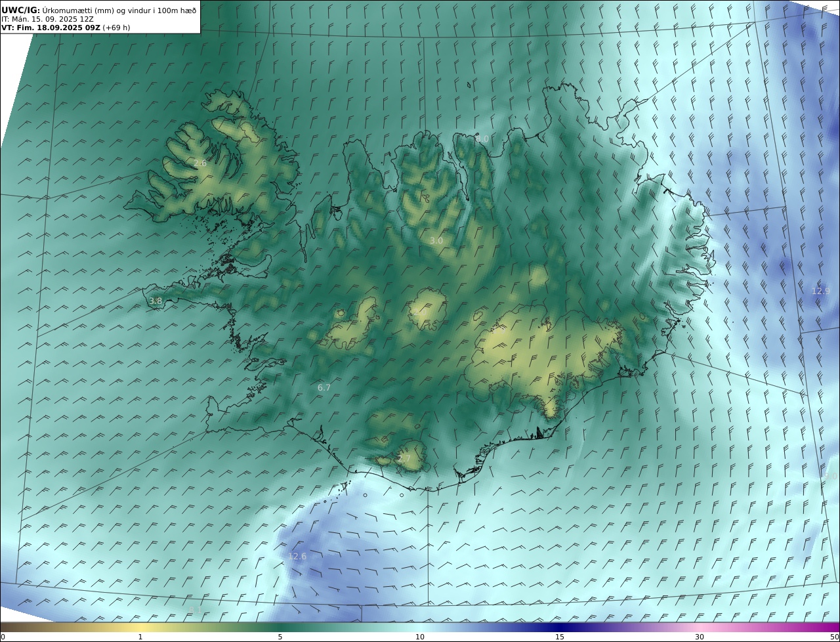Screen dimensions: 840x642
Task: Click the 8.1 value at the bottom left
Action: 196,610
